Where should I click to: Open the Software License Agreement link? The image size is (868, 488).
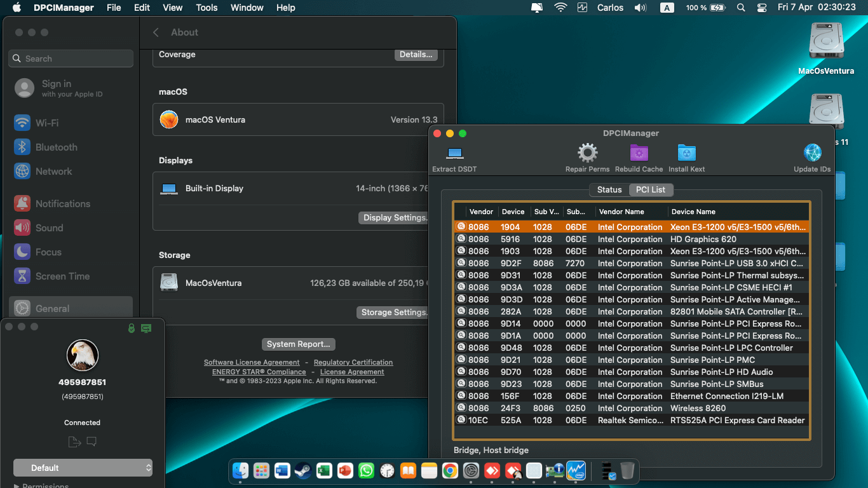(x=252, y=362)
